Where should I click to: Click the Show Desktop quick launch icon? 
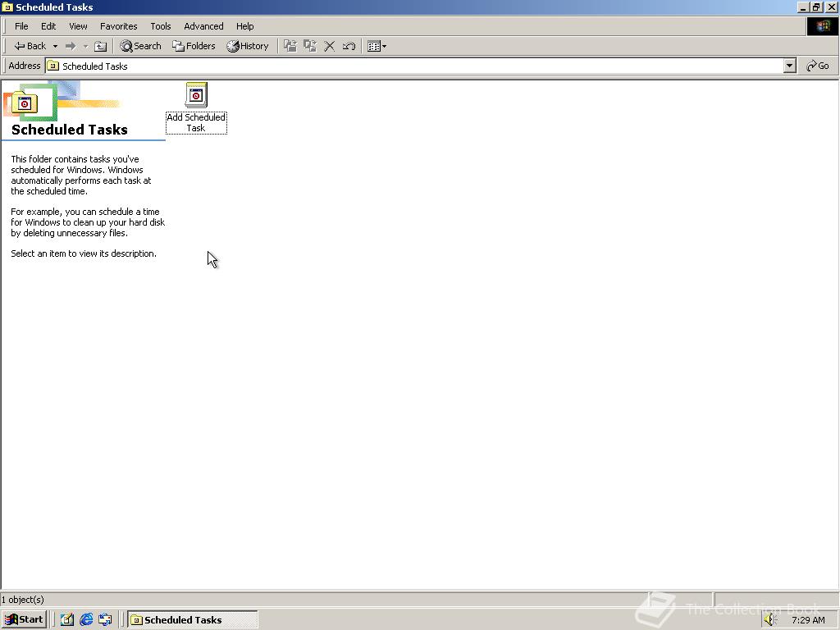67,620
